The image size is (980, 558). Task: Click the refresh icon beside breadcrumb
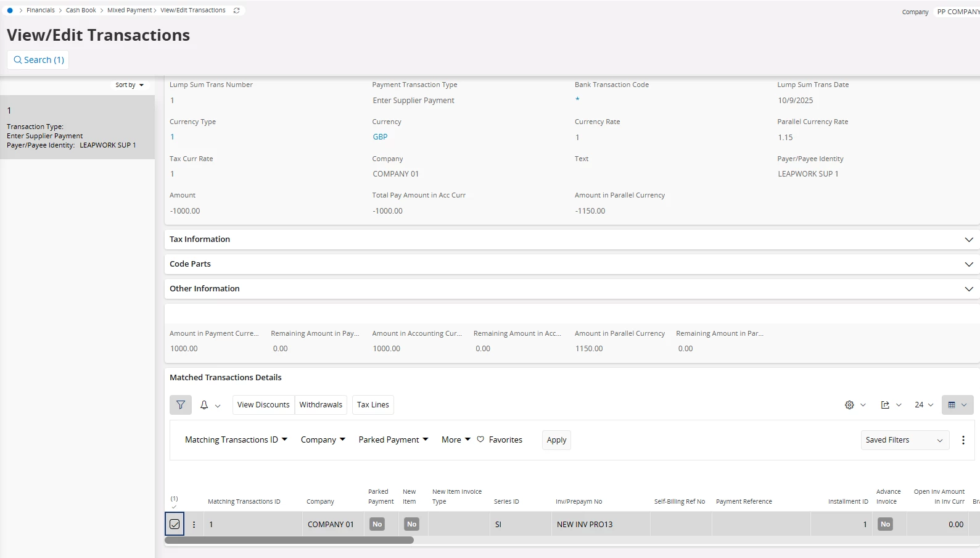236,10
